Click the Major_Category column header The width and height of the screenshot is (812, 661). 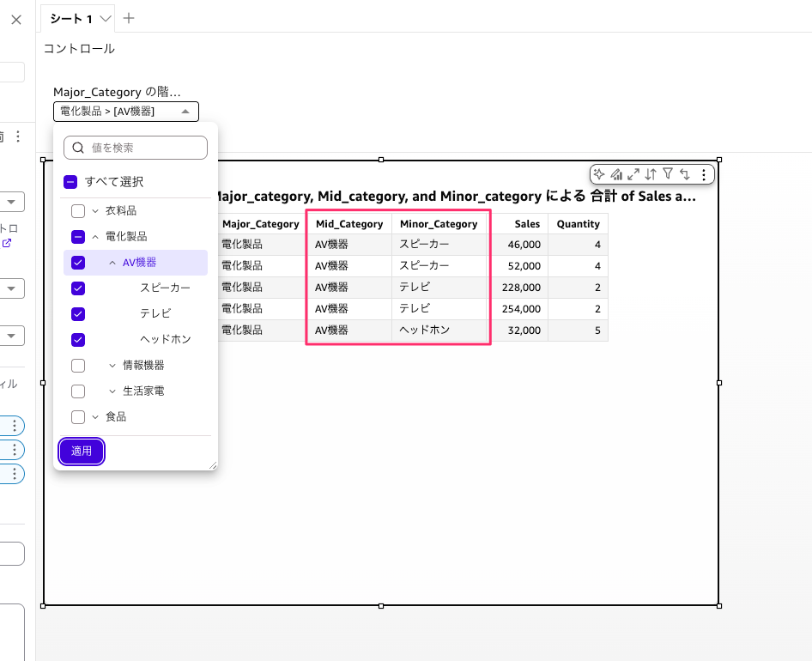pyautogui.click(x=260, y=224)
